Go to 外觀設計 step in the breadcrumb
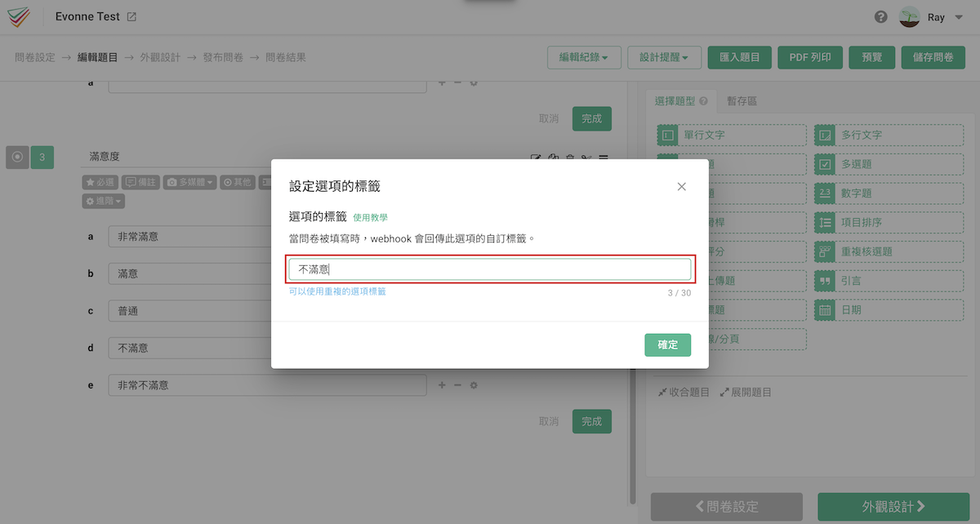 point(160,57)
